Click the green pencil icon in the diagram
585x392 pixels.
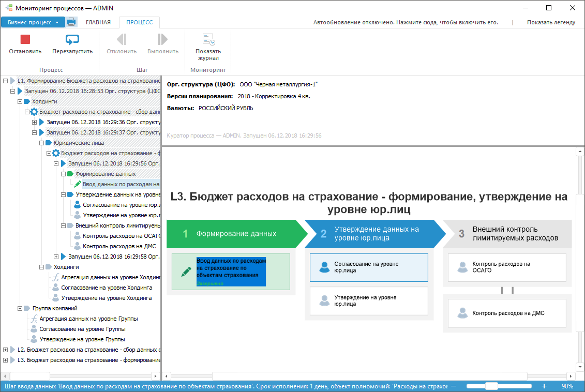[x=186, y=272]
